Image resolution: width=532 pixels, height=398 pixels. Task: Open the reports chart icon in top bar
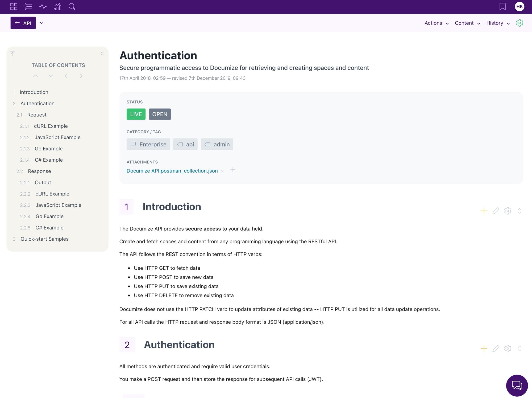[57, 7]
